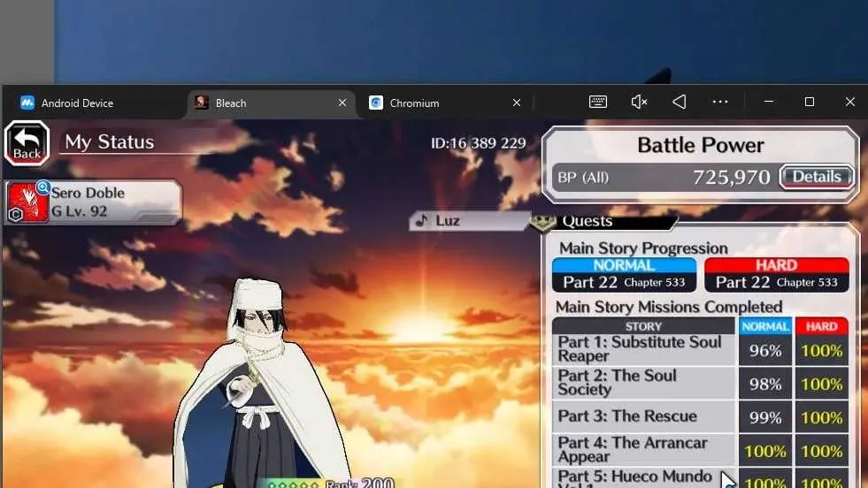Click the triangular back navigation icon

(680, 102)
